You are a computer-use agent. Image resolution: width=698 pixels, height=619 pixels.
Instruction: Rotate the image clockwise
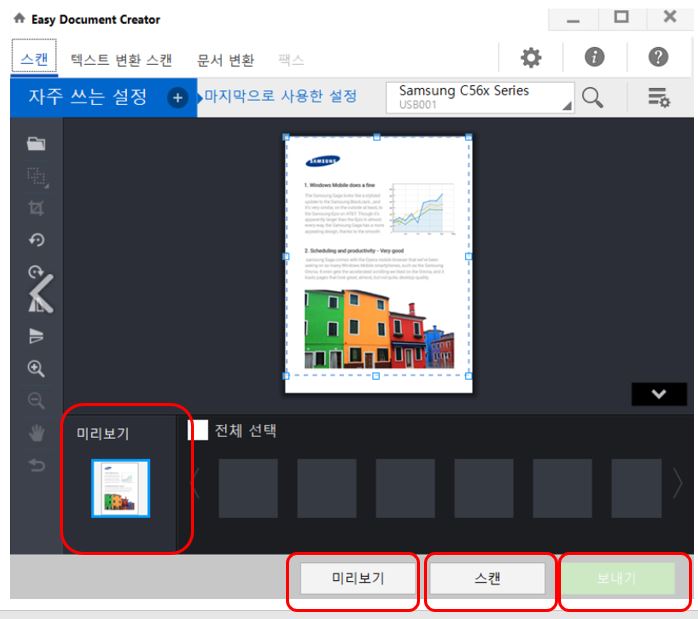click(x=36, y=271)
